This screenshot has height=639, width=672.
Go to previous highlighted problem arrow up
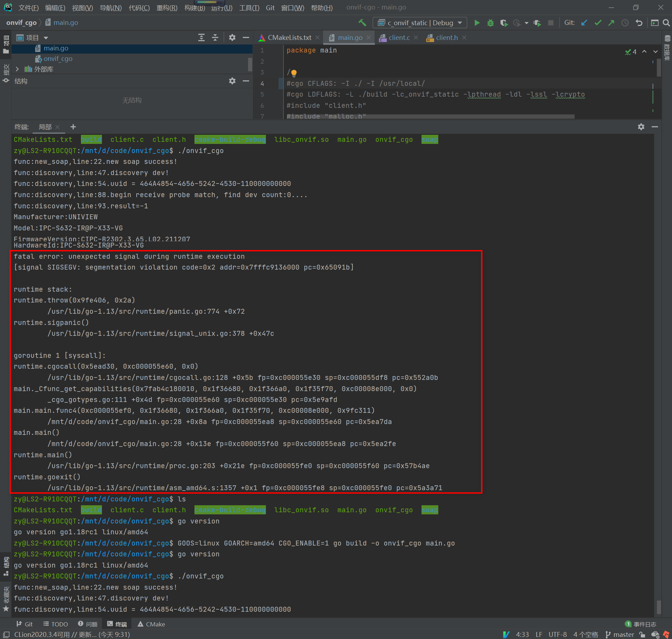644,51
